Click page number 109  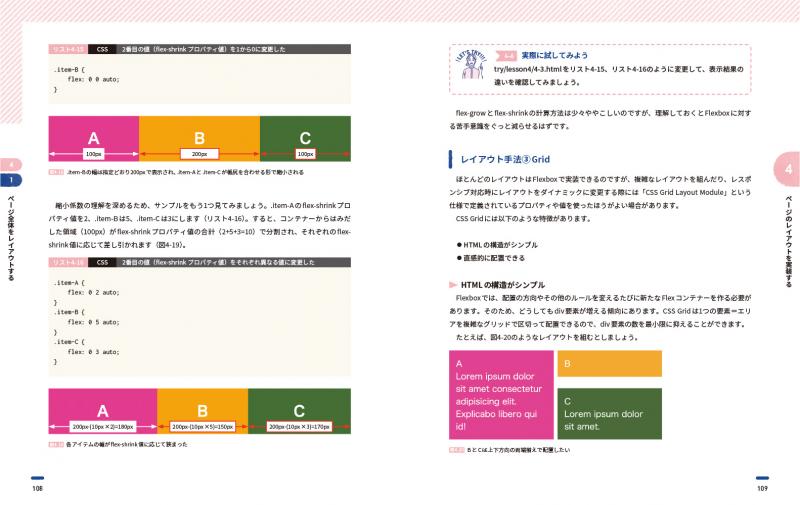(762, 488)
